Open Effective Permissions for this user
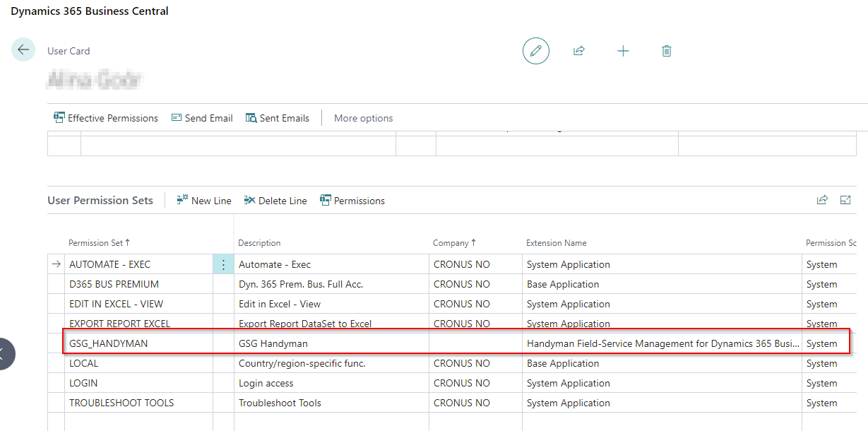Viewport: 868px width, 431px height. [x=106, y=117]
